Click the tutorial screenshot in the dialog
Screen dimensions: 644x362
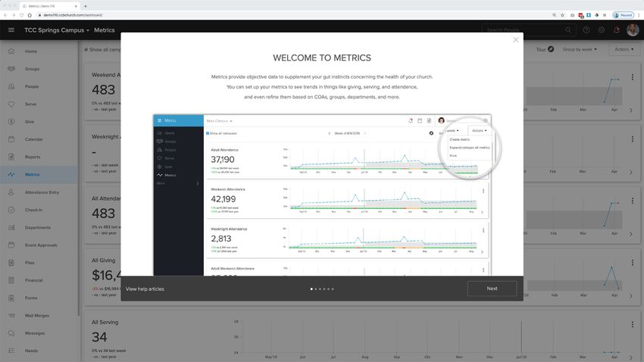(322, 195)
